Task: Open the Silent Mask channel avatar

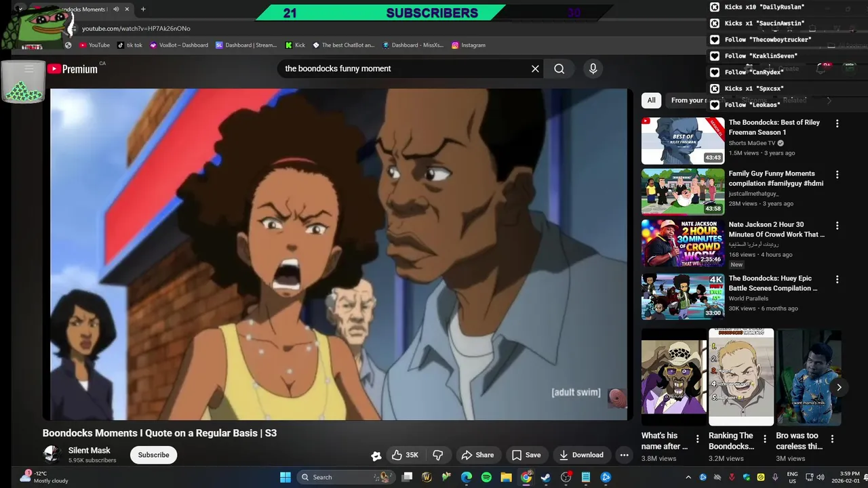Action: 52,455
